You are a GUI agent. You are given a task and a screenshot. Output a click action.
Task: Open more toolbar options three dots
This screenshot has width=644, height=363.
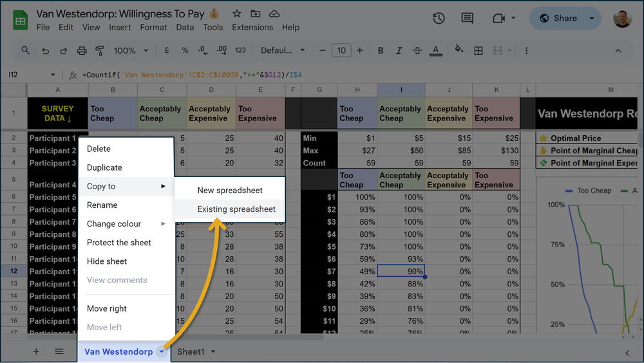[x=526, y=50]
